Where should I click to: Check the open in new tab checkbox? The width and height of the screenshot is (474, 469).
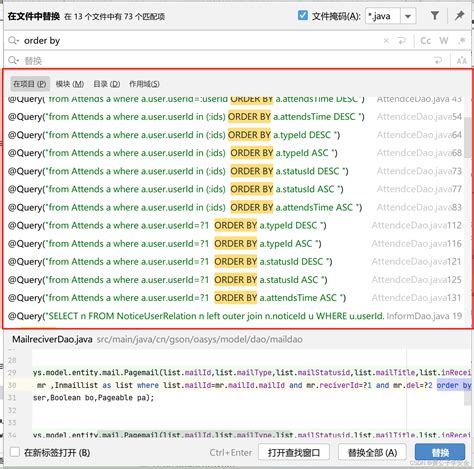pyautogui.click(x=15, y=452)
